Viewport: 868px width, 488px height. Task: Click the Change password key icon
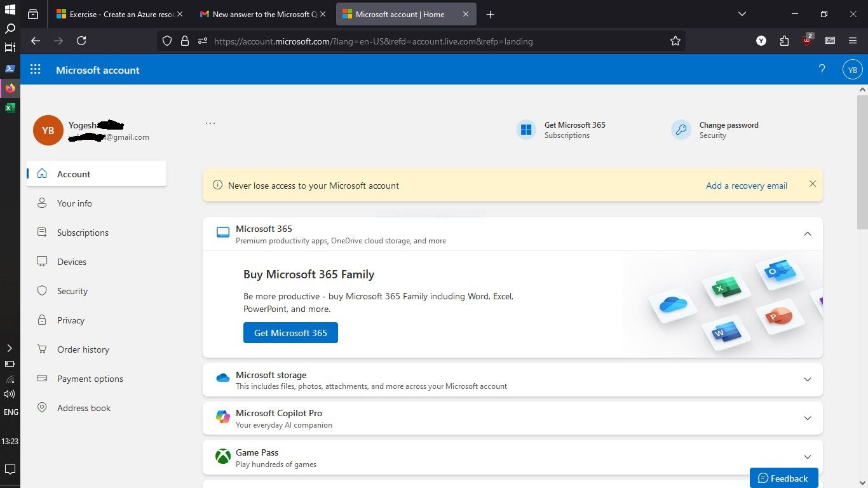[681, 130]
